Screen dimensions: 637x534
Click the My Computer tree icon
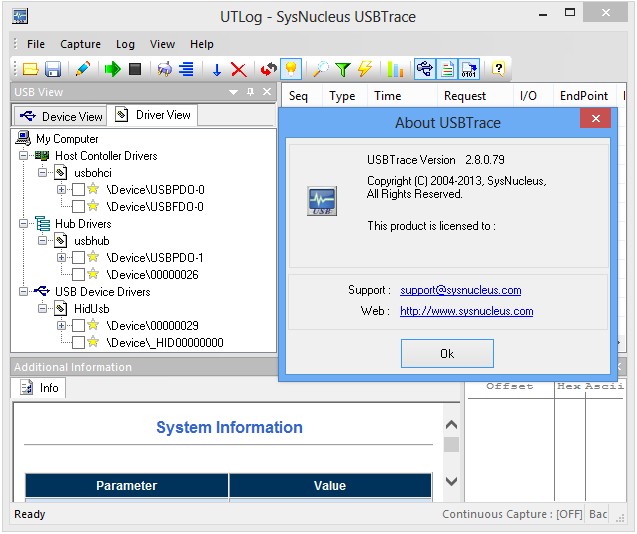point(23,138)
